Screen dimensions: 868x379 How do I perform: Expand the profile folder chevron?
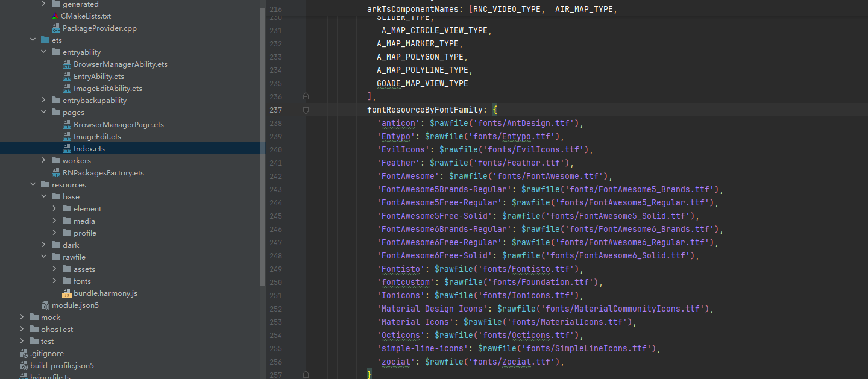click(54, 233)
